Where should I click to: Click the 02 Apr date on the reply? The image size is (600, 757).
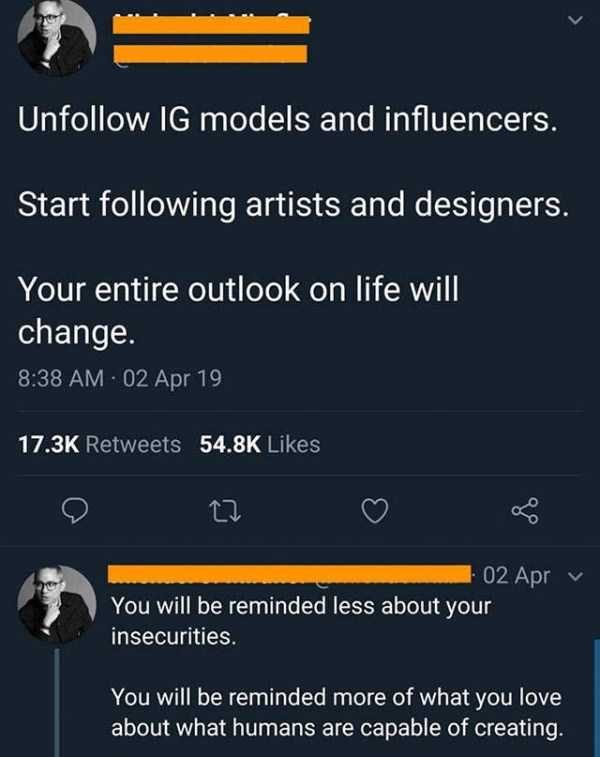pos(516,576)
